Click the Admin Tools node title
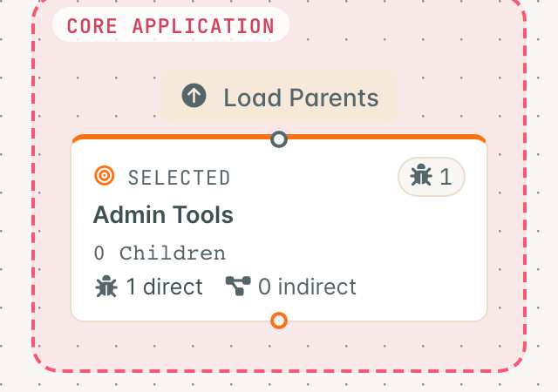Viewport: 558px width, 392px height. (163, 215)
